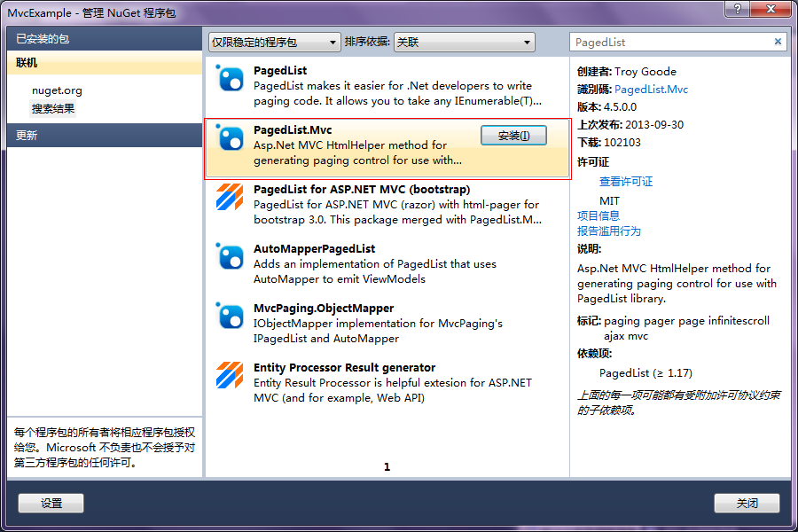Viewport: 798px width, 532px height.
Task: Select the PagedList.Mvc package title
Action: (x=293, y=130)
